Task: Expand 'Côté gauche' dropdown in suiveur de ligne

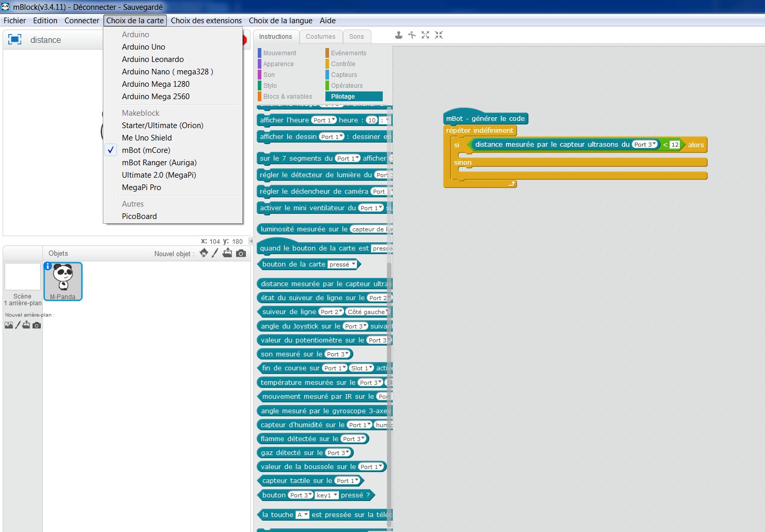Action: click(367, 312)
